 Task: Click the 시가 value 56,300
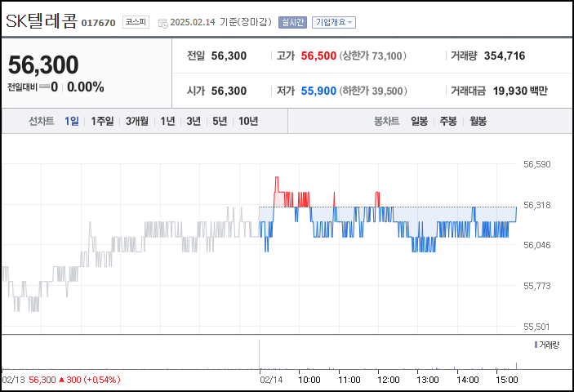point(229,91)
